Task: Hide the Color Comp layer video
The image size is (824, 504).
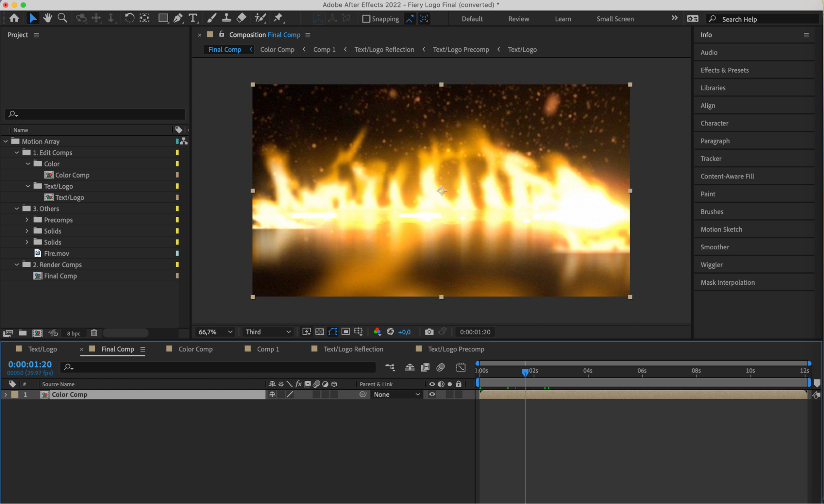Action: click(432, 394)
